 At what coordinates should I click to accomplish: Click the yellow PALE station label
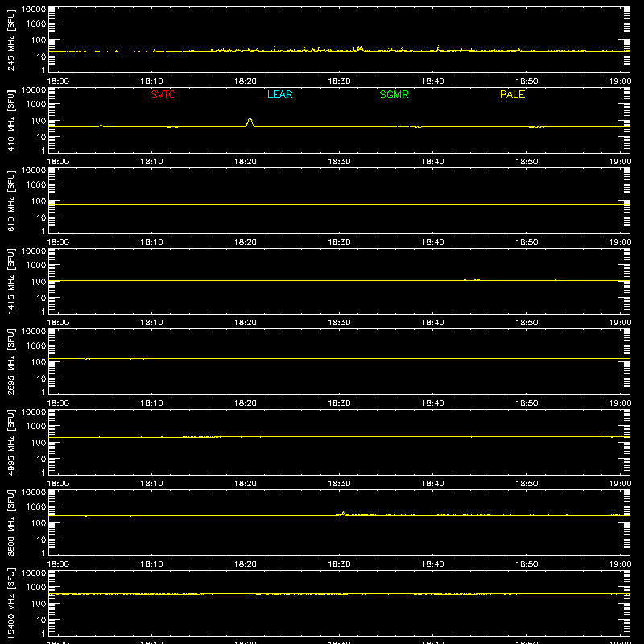(x=512, y=94)
